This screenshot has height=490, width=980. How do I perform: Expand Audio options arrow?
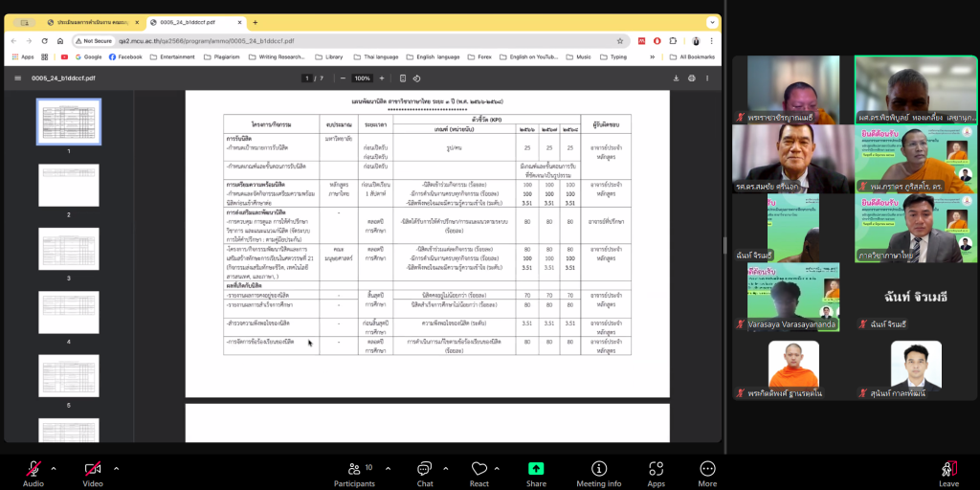[x=54, y=468]
